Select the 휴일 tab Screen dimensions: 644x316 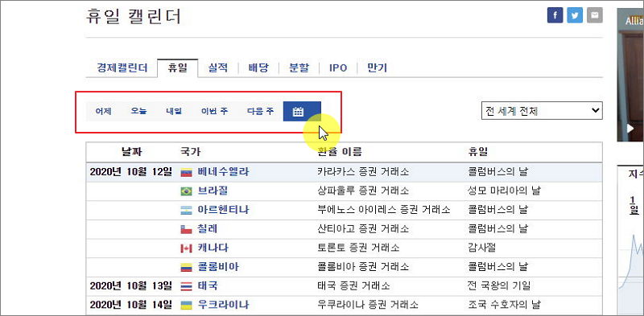[x=177, y=68]
